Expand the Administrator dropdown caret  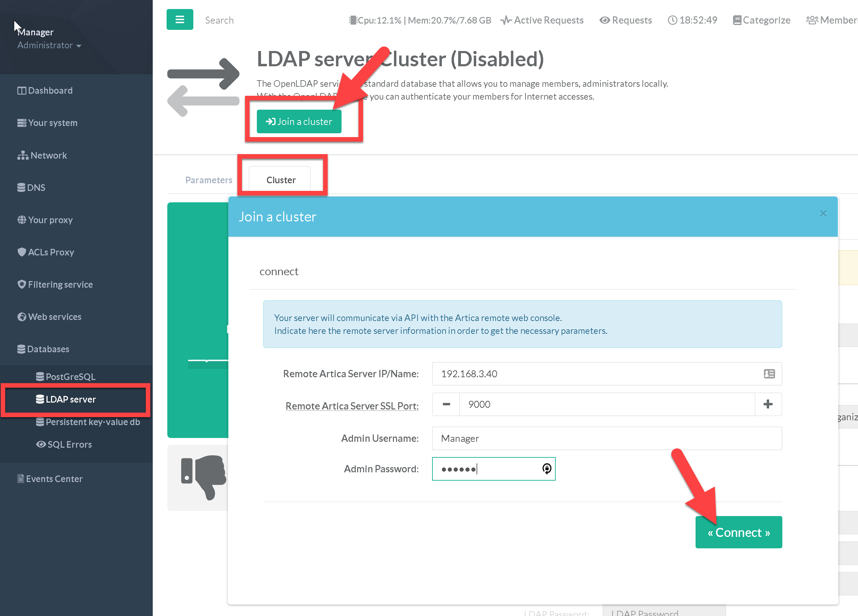point(79,46)
